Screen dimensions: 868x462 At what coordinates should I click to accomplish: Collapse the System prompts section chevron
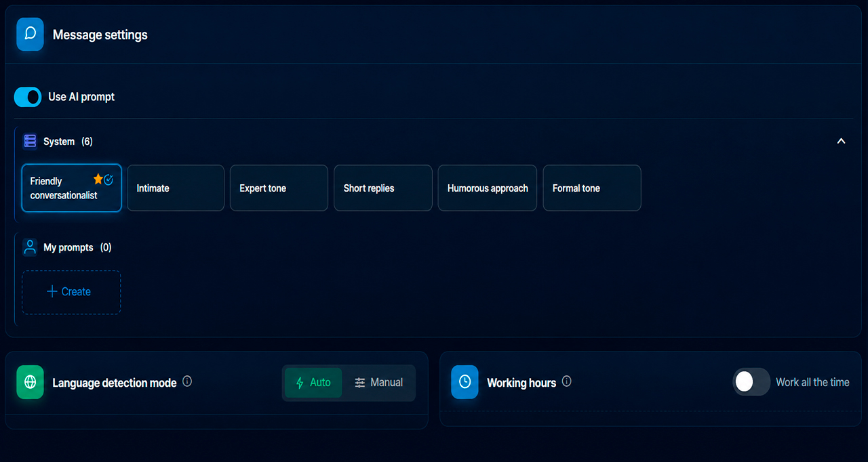841,141
